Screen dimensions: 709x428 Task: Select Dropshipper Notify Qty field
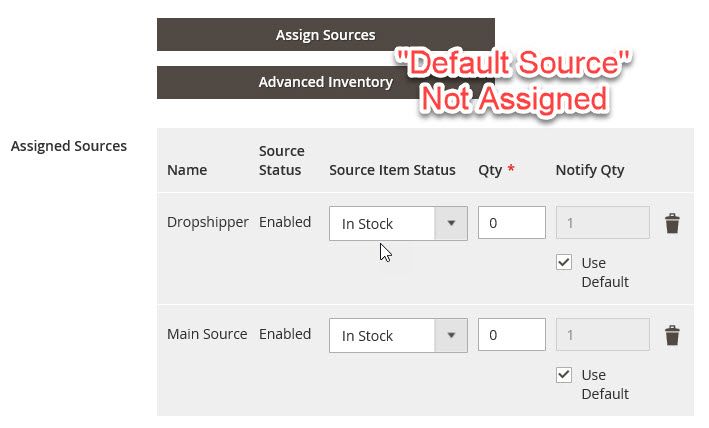coord(600,224)
